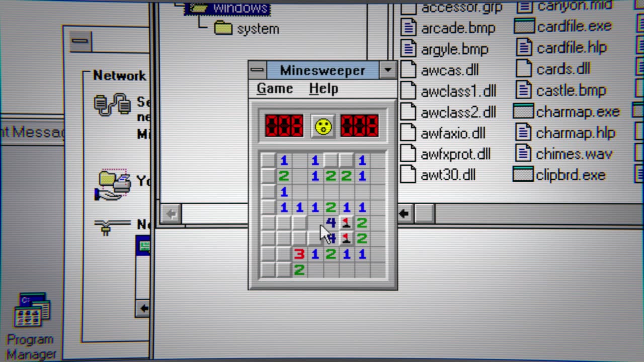Open the Game menu in Minesweeper

(x=275, y=88)
